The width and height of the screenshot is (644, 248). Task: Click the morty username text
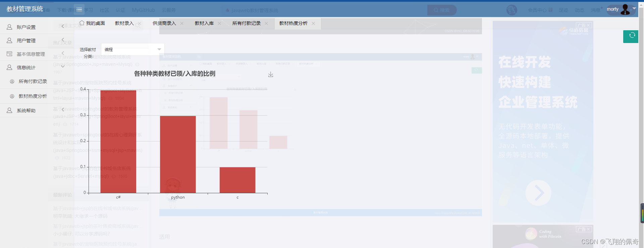[612, 9]
